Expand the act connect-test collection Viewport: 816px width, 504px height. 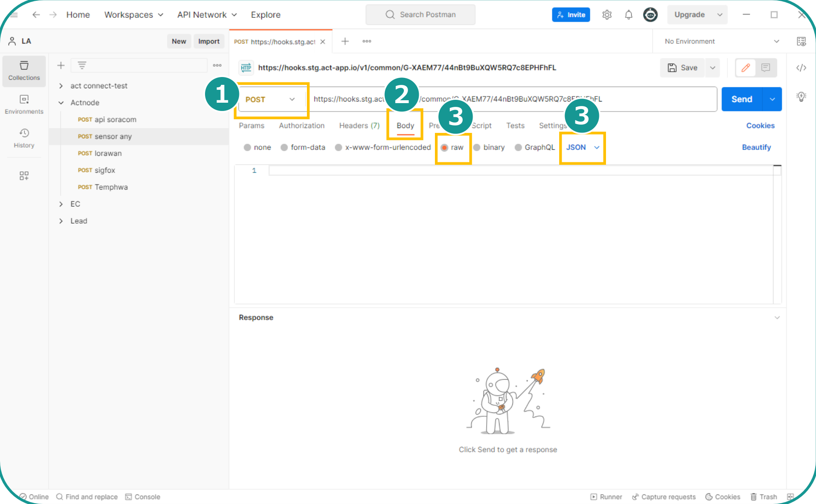[61, 86]
